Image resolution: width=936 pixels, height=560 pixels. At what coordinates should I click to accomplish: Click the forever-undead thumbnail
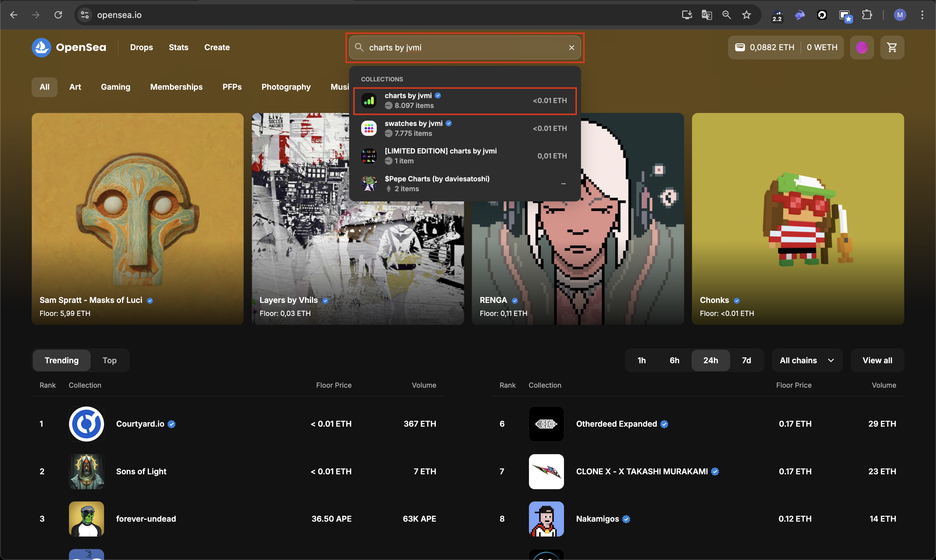pyautogui.click(x=86, y=519)
